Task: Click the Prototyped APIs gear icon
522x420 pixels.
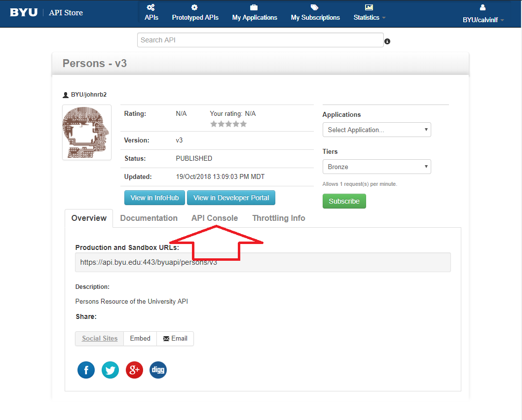Action: (194, 7)
